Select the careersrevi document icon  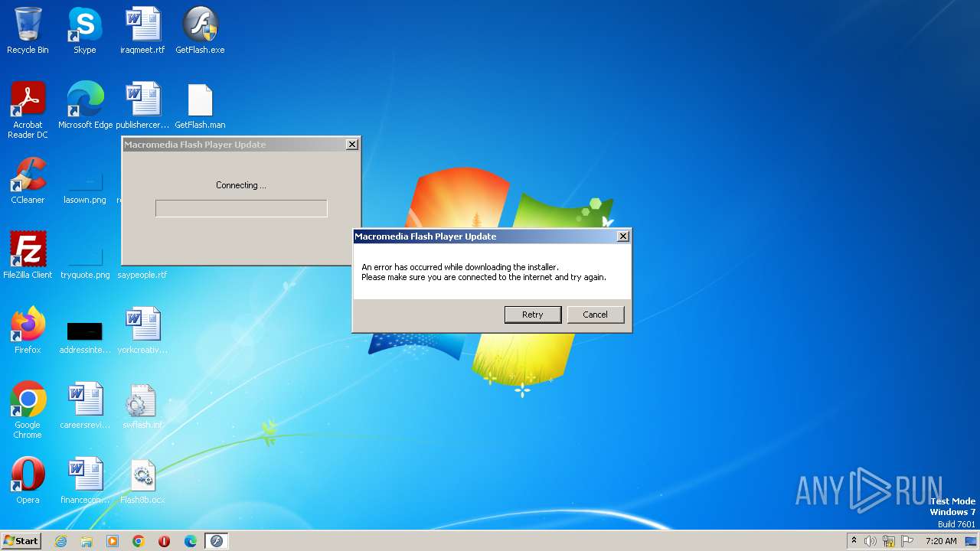[85, 406]
